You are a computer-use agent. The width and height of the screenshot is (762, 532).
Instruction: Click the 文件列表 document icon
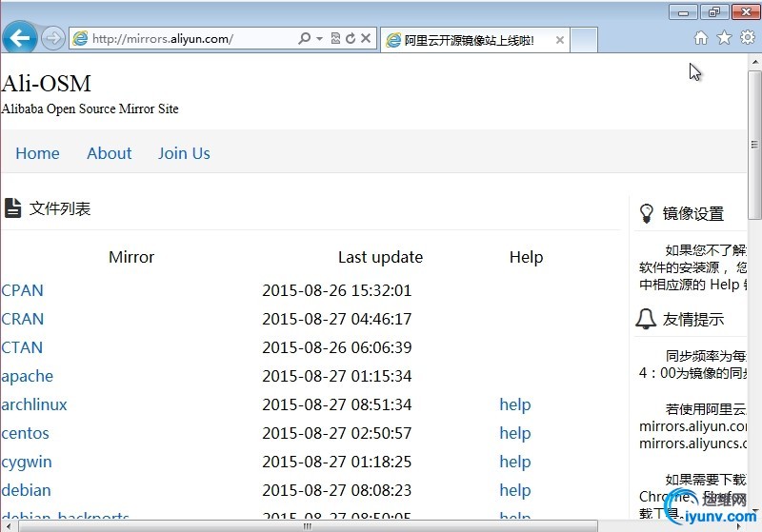click(x=12, y=208)
